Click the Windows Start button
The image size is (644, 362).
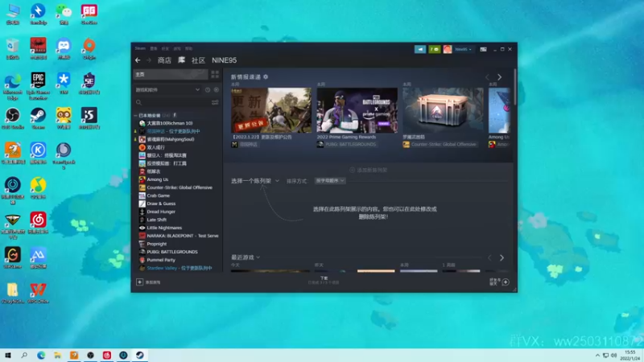pyautogui.click(x=8, y=356)
